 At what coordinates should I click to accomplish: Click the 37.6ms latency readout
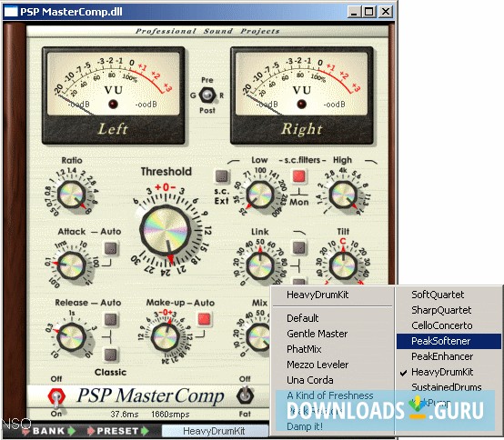125,415
